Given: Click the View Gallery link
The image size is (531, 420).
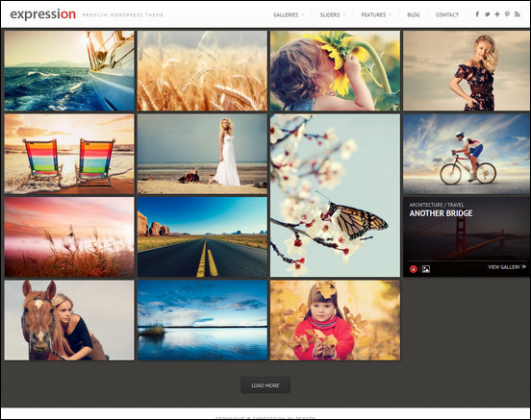Looking at the screenshot, I should click(507, 267).
